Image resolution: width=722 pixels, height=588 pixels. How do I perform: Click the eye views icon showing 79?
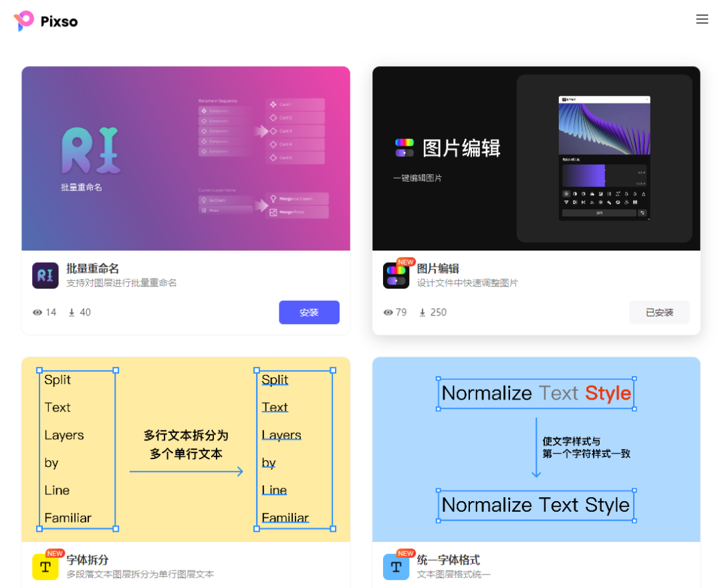pyautogui.click(x=388, y=313)
